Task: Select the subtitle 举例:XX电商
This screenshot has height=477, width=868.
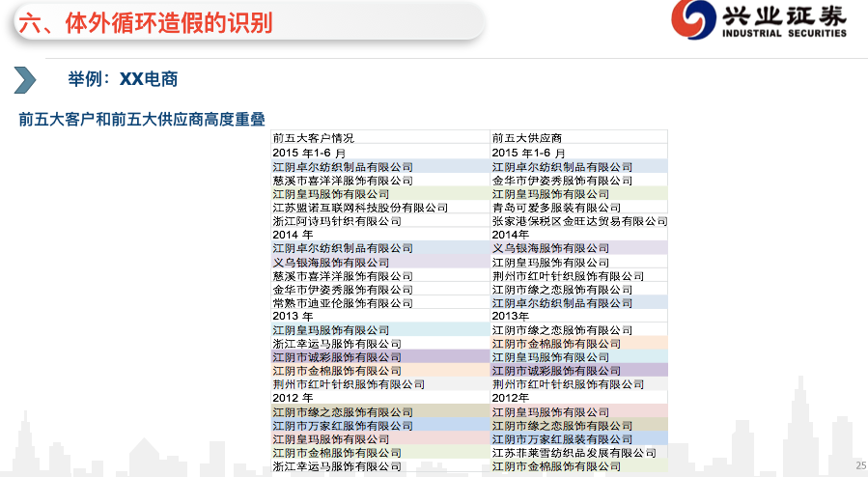Action: pos(123,79)
